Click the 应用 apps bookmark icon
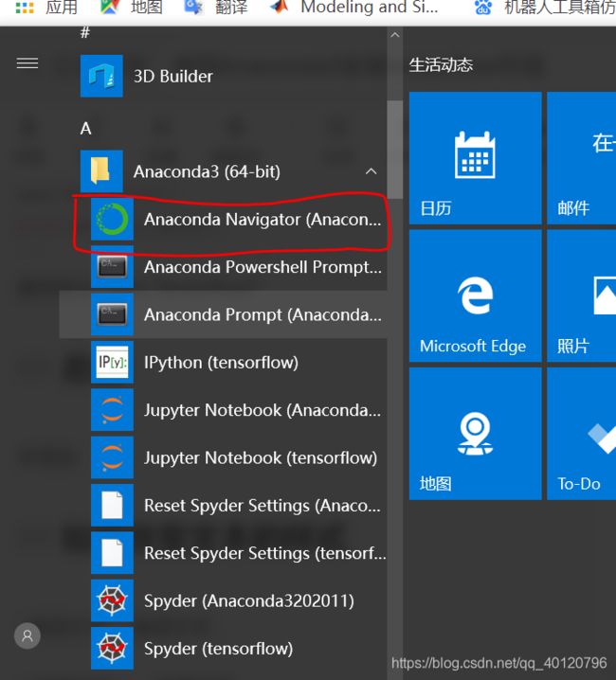616x680 pixels. point(25,8)
